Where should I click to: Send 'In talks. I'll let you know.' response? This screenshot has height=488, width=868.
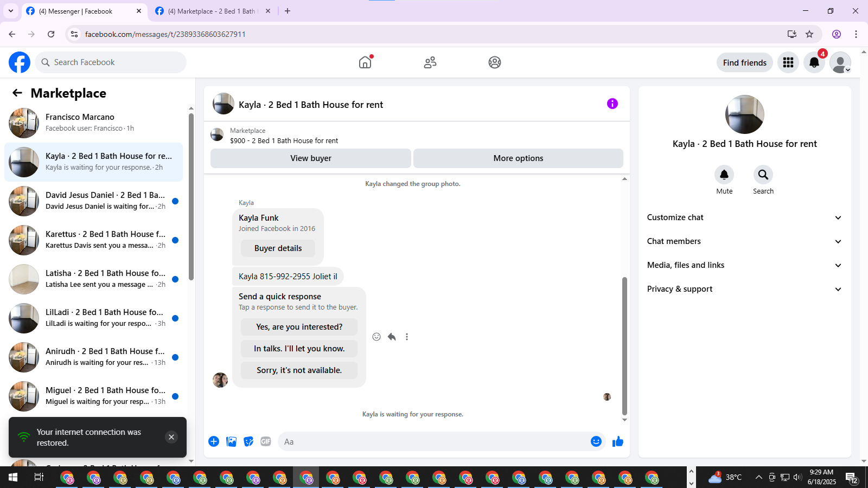click(299, 349)
